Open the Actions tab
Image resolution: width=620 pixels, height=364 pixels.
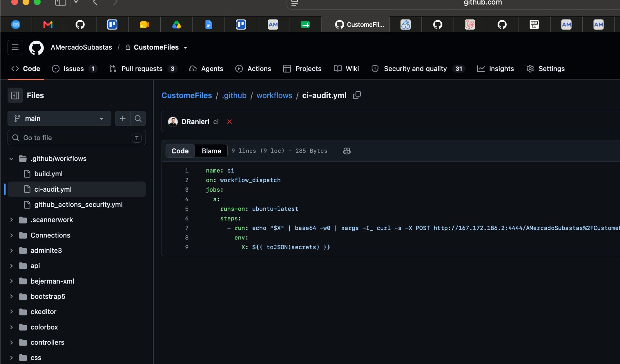253,69
